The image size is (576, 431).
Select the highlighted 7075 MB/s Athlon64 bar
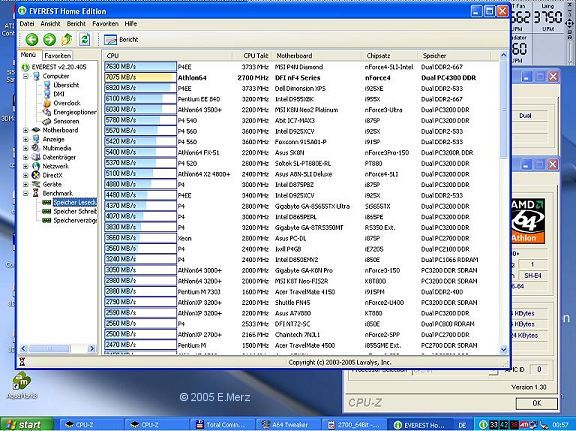pyautogui.click(x=140, y=78)
